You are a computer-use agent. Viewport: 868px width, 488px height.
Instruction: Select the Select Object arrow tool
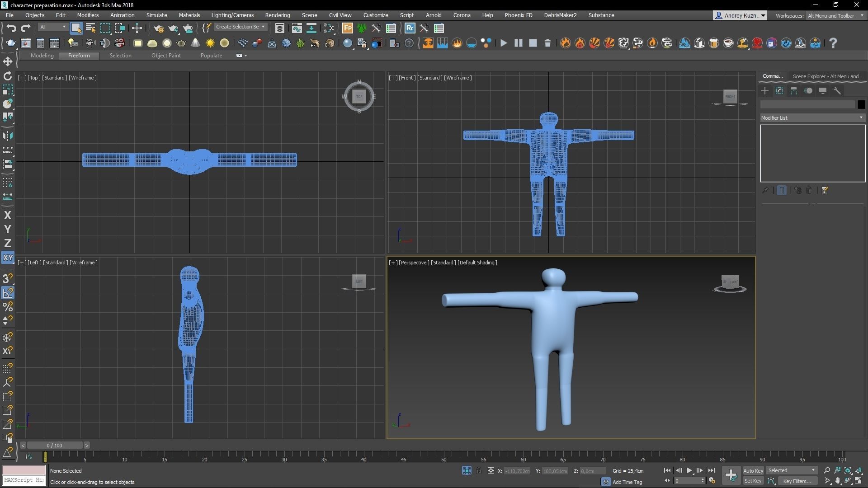tap(76, 28)
